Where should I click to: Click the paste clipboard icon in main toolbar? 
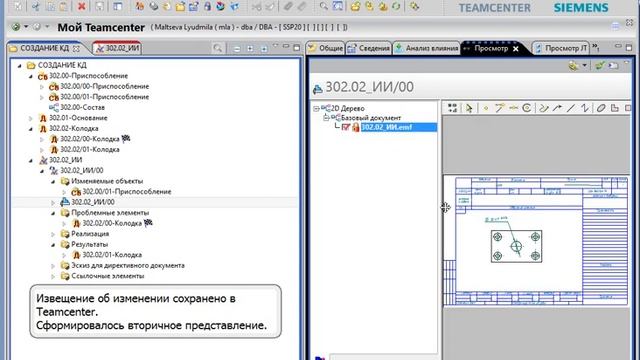pyautogui.click(x=63, y=6)
